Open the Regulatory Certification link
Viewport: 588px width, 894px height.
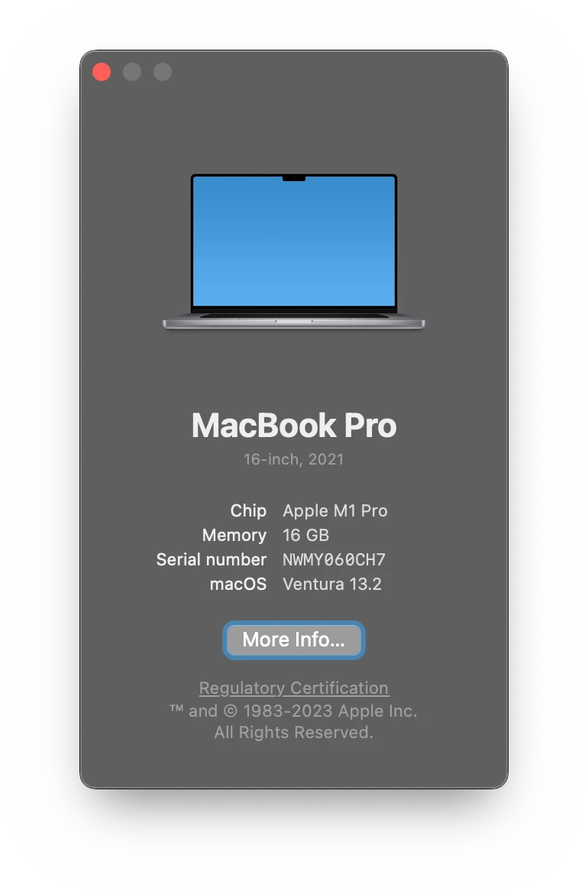[x=293, y=688]
